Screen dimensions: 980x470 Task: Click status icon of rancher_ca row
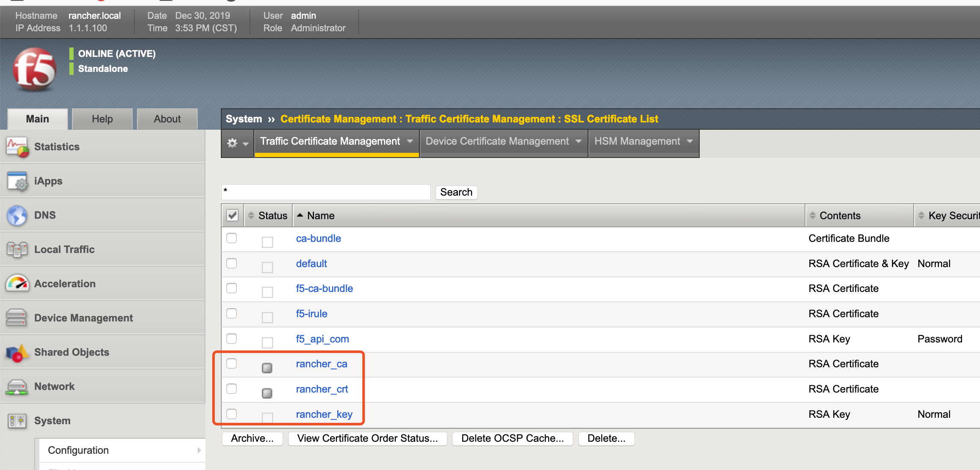point(267,368)
